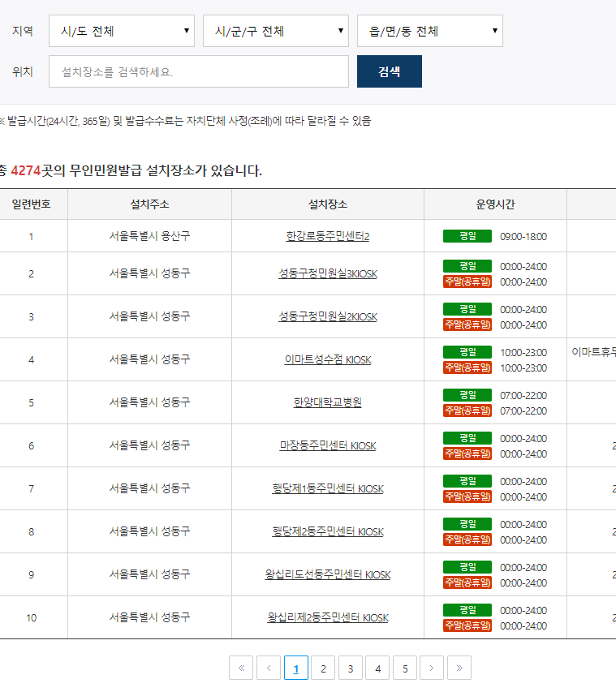Viewport: 616px width, 692px height.
Task: Open the 성동구청민원실3KIOSK link
Action: (x=328, y=273)
